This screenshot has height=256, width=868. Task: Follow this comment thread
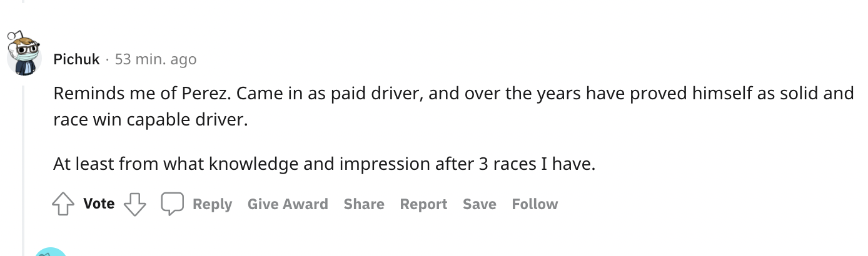point(535,204)
